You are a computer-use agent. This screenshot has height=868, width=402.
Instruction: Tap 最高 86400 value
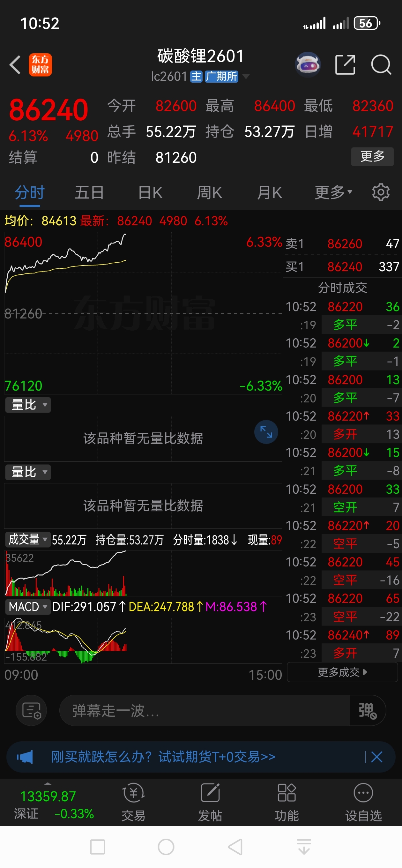tap(274, 106)
